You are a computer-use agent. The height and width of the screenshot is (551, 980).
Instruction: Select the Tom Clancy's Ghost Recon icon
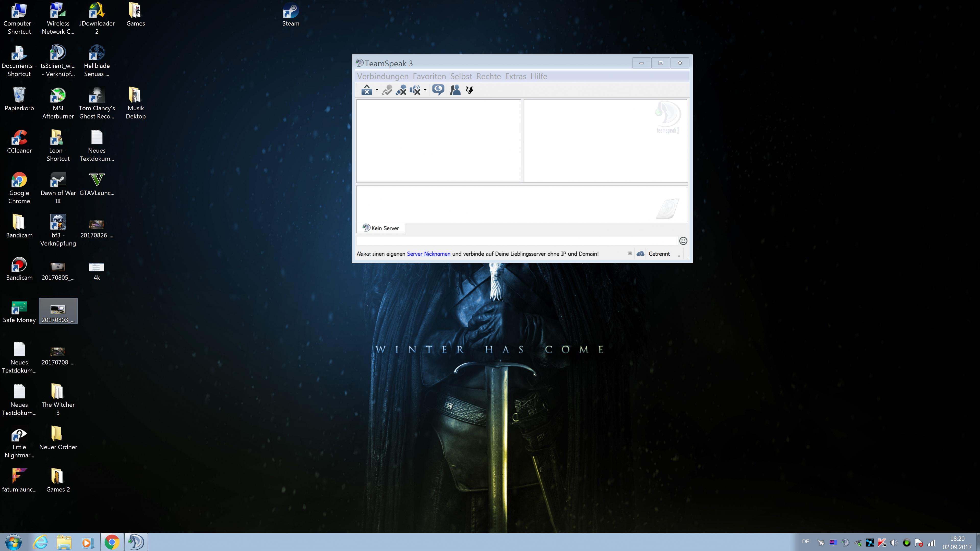point(97,103)
